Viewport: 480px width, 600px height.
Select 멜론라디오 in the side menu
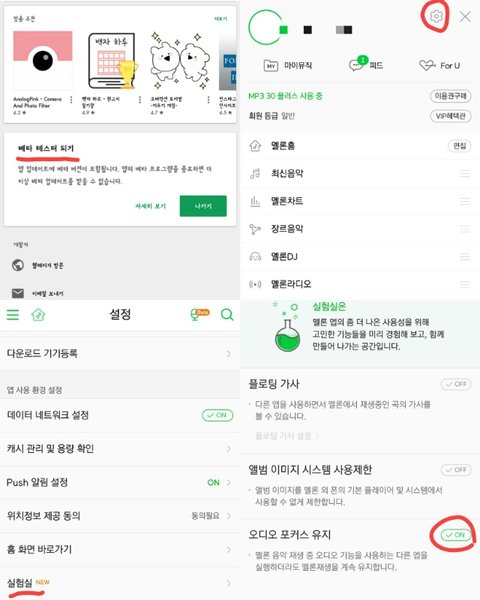pyautogui.click(x=360, y=284)
